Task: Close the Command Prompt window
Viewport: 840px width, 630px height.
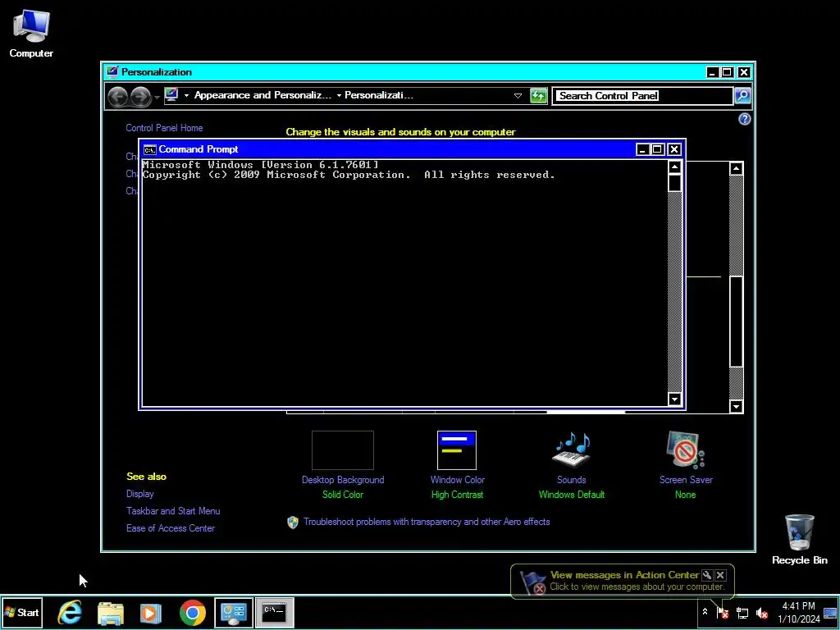Action: (x=674, y=149)
